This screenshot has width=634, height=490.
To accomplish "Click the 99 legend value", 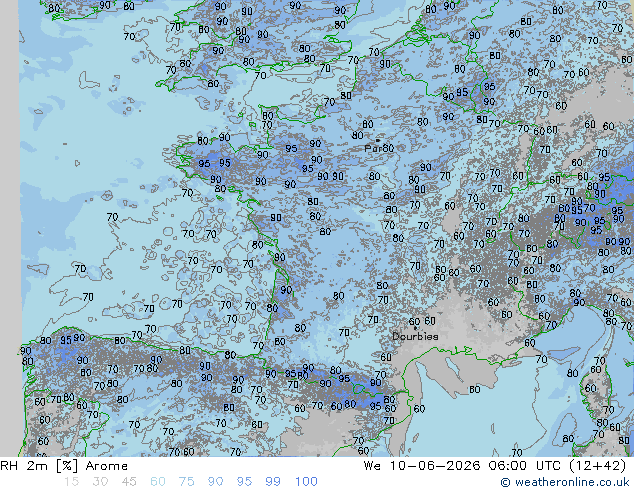I will pos(273,481).
